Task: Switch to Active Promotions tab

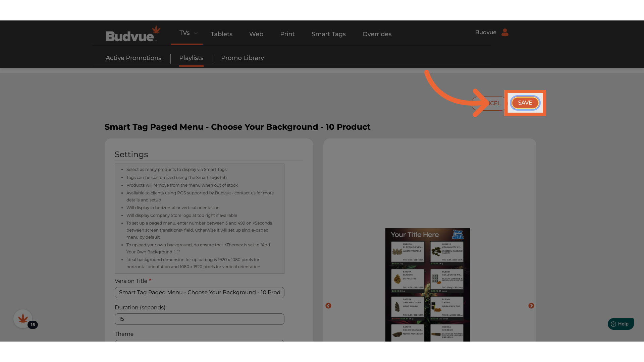Action: (x=133, y=58)
